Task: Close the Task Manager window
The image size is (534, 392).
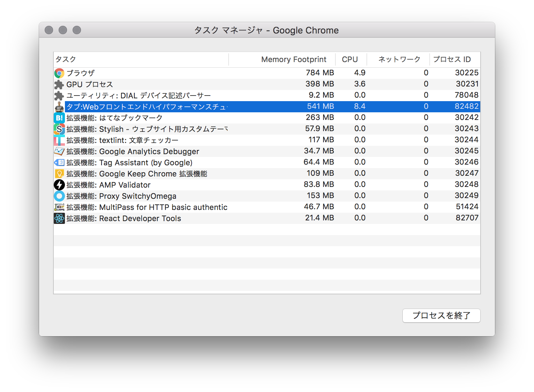Action: click(x=49, y=30)
